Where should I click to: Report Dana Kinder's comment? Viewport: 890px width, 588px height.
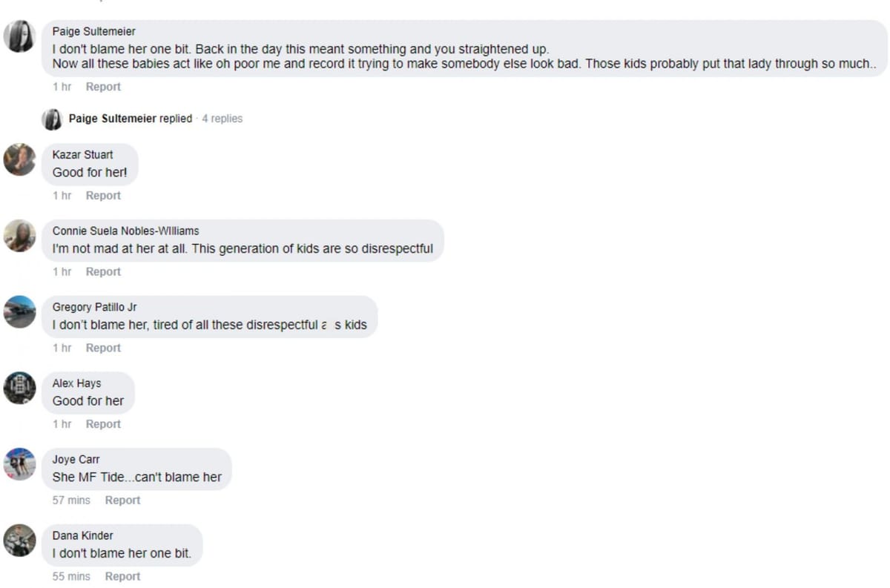tap(122, 577)
